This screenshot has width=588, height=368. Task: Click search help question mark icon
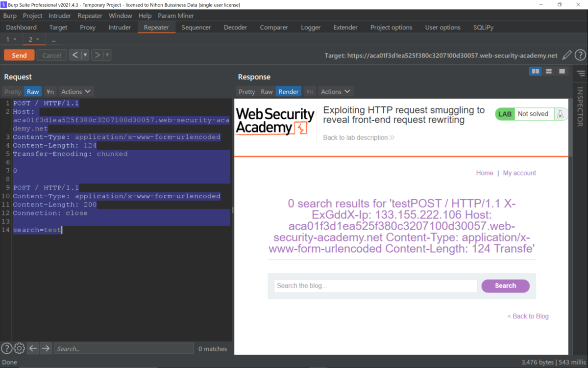6,348
